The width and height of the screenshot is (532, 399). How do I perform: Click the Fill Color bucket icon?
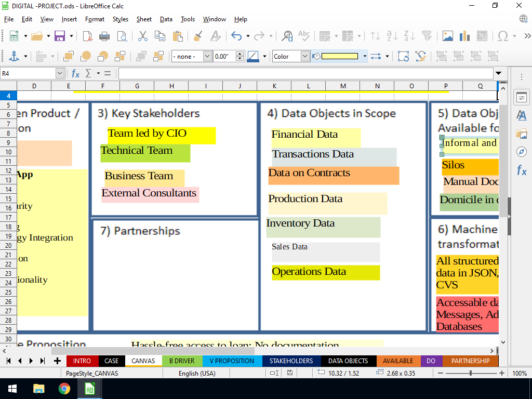click(x=316, y=56)
